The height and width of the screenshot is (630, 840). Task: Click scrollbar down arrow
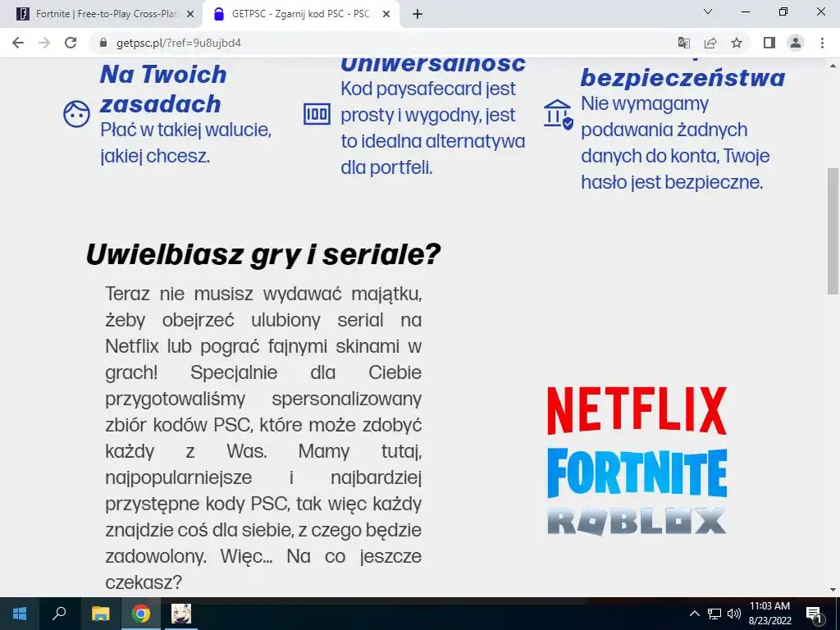pyautogui.click(x=833, y=590)
